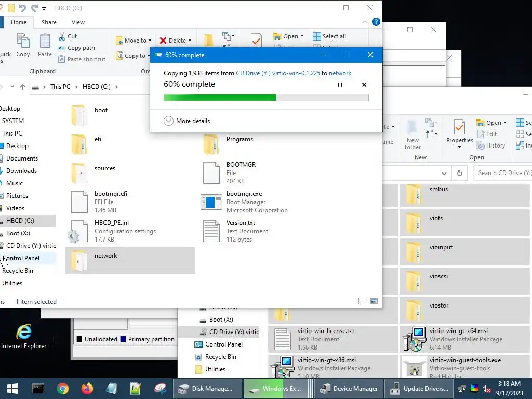
Task: Click the Refresh button in CD Drive window
Action: [x=460, y=174]
